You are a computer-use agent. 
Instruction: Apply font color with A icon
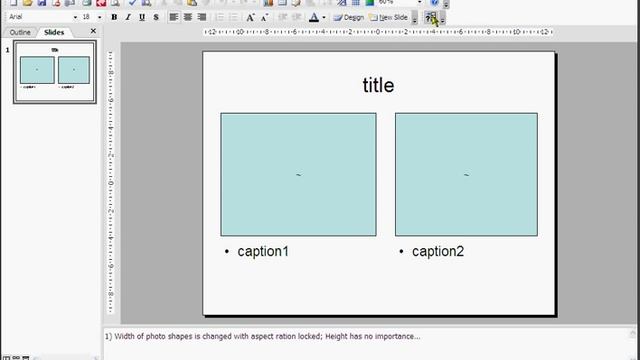313,17
